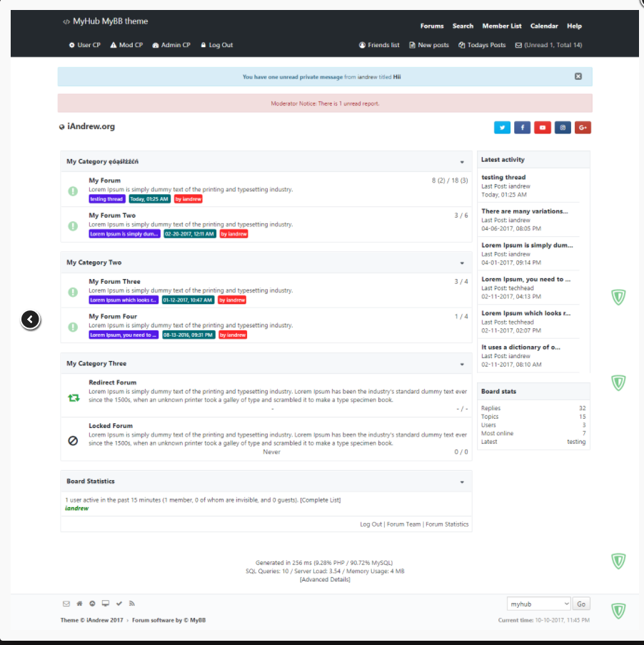This screenshot has height=645, width=644.
Task: Click the purple 'testing thread' tag
Action: point(106,199)
